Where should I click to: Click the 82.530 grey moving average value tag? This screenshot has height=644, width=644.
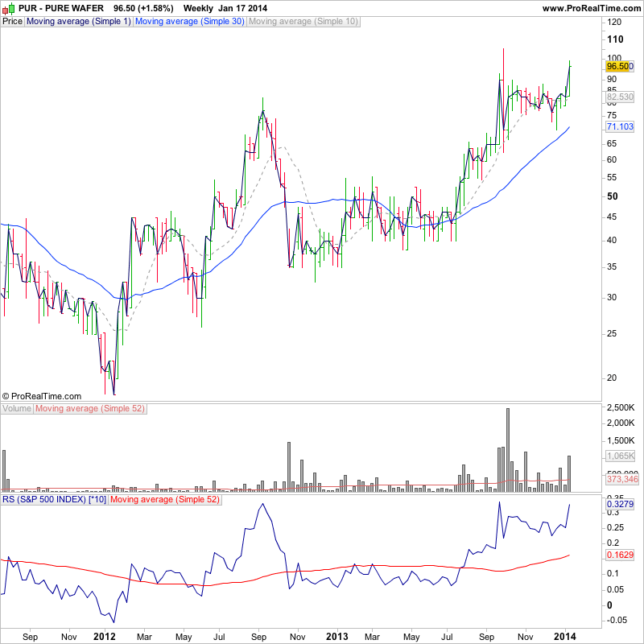(x=620, y=97)
